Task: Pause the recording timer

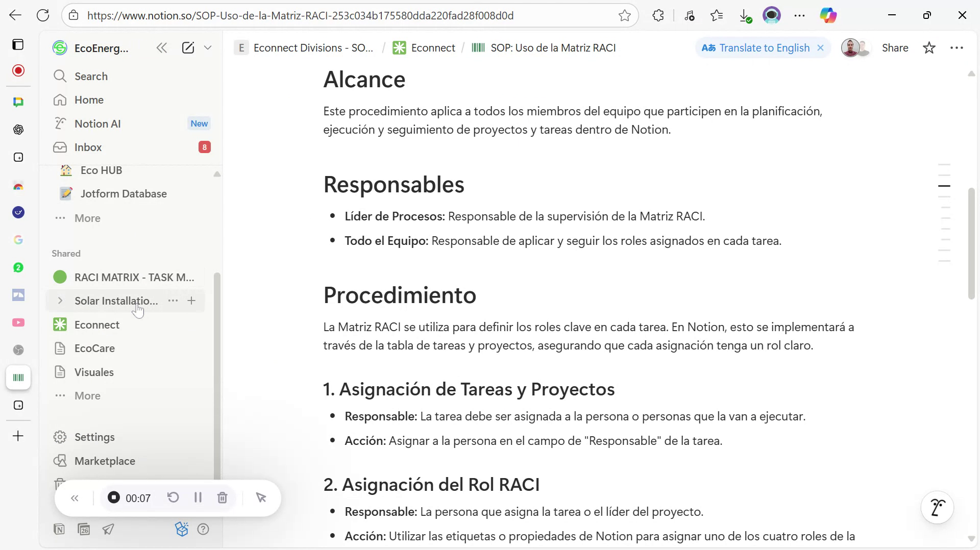Action: (x=198, y=497)
